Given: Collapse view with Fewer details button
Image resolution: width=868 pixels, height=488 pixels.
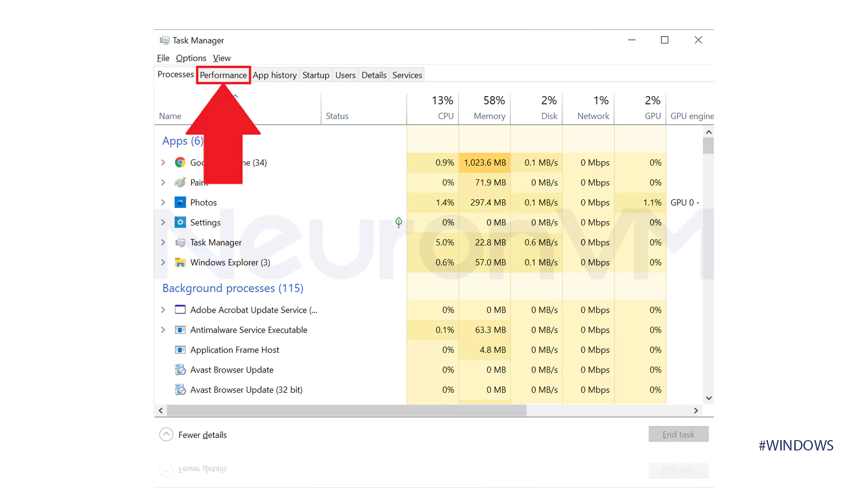Looking at the screenshot, I should click(x=193, y=435).
